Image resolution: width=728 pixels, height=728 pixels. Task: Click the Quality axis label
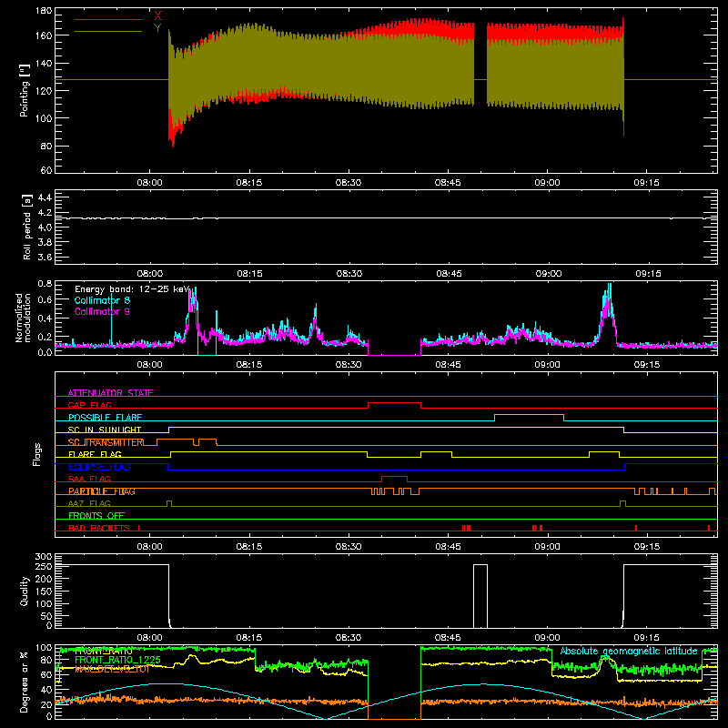(25, 591)
